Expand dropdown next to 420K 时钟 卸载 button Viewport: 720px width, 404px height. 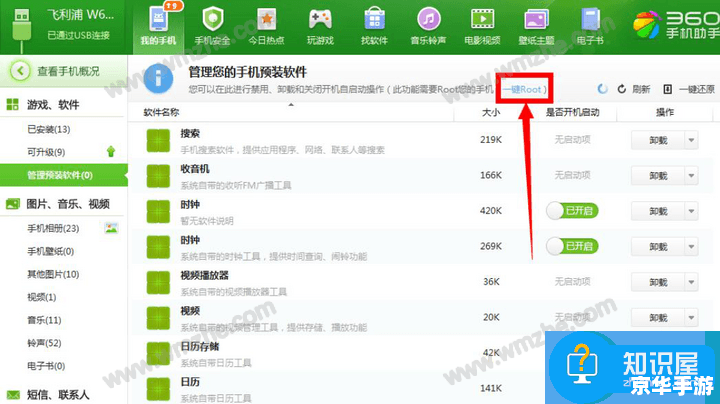(691, 211)
